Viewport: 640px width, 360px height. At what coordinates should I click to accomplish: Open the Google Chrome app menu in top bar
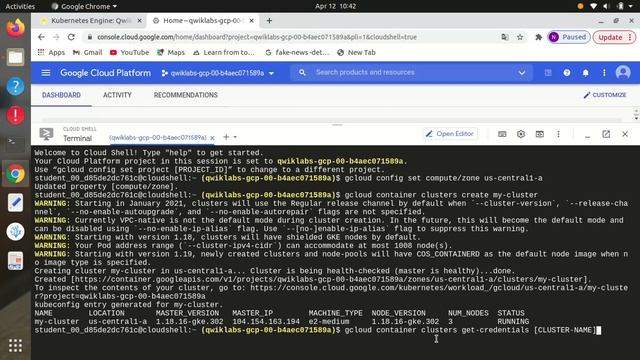pos(84,6)
